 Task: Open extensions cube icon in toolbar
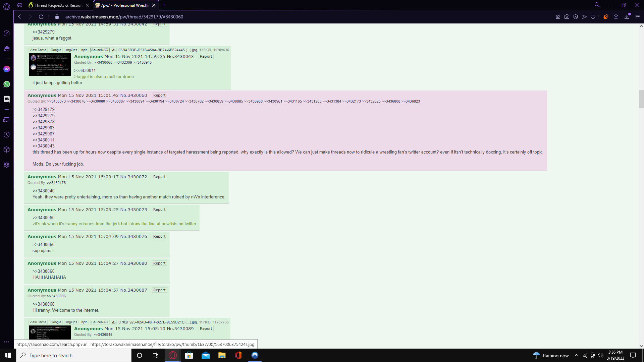(x=616, y=17)
